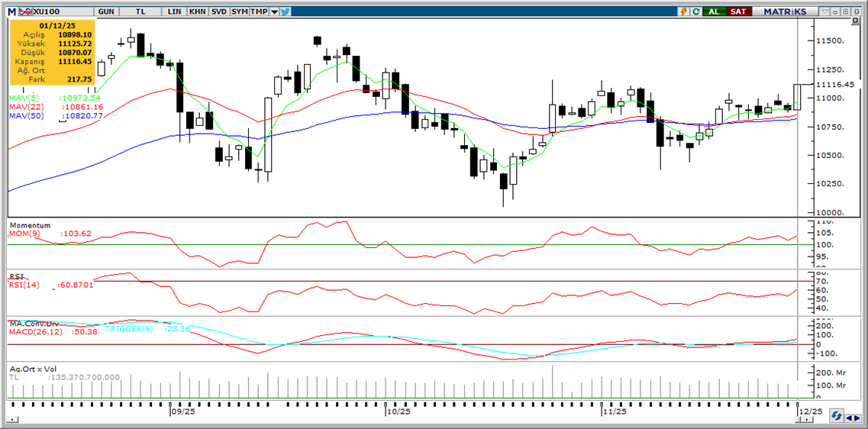This screenshot has height=429, width=868.
Task: Click the green refresh icon
Action: click(695, 11)
